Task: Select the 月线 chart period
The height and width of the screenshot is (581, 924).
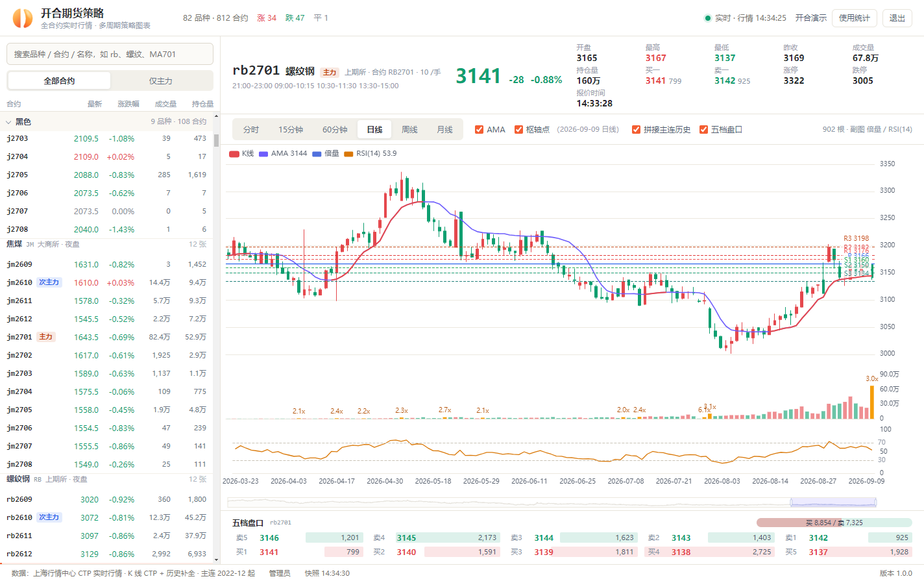Action: tap(444, 130)
